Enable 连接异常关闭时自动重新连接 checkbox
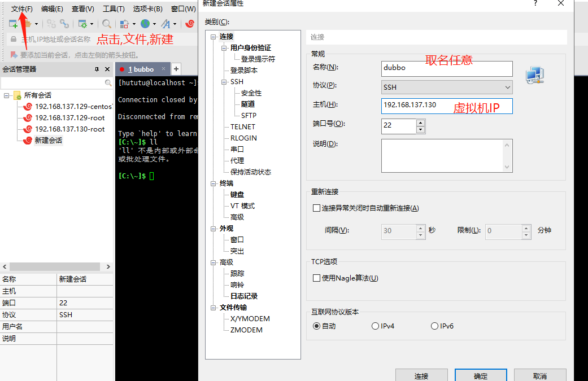Image resolution: width=588 pixels, height=381 pixels. click(x=315, y=208)
